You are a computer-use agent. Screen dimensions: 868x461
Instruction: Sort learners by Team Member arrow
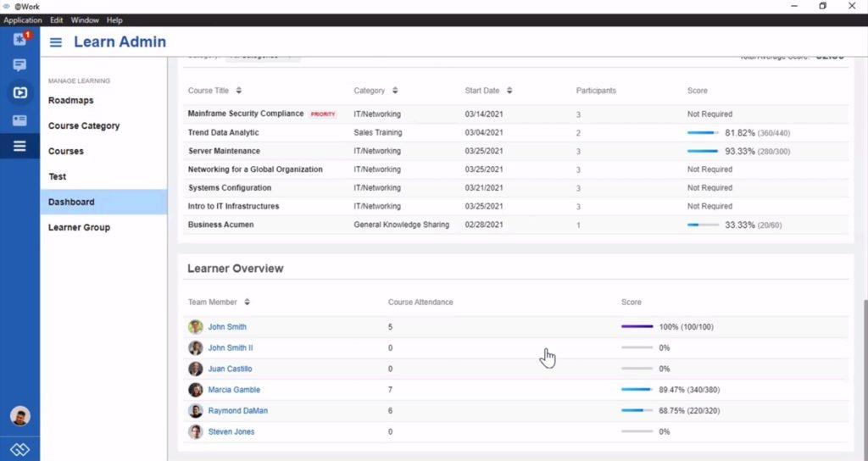[x=247, y=303]
